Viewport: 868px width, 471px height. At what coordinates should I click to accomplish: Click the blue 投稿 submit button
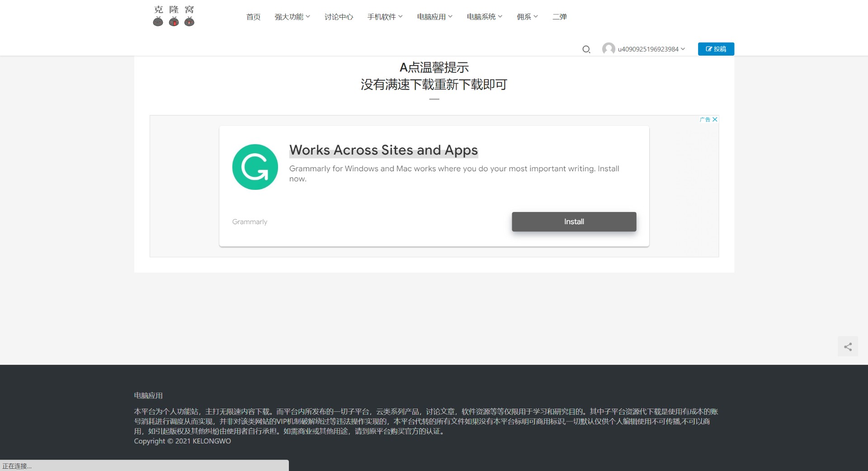[x=716, y=49]
